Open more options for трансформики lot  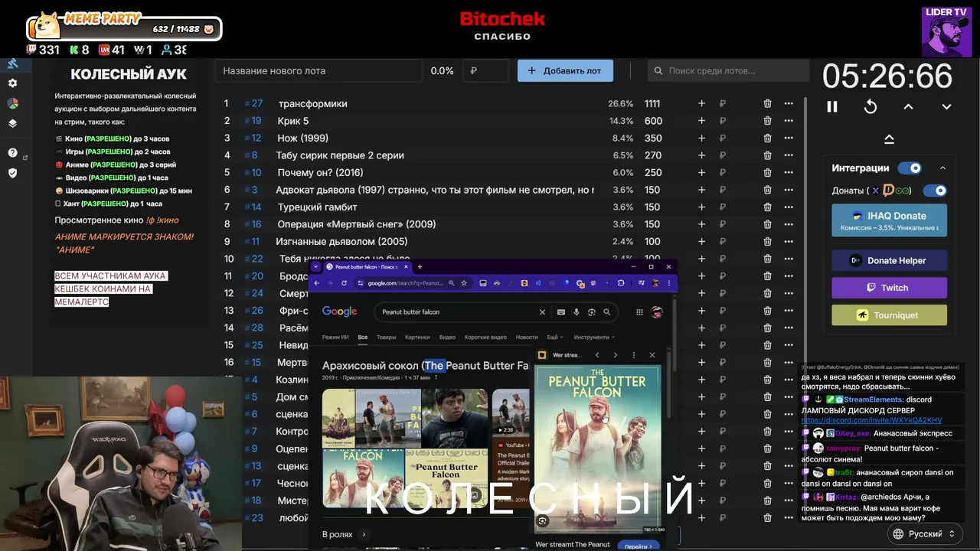789,103
